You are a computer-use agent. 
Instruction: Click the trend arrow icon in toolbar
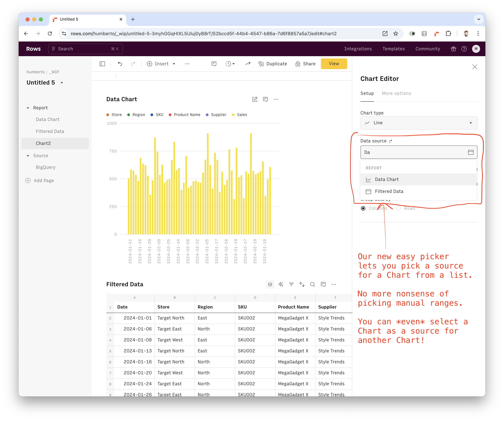click(248, 64)
